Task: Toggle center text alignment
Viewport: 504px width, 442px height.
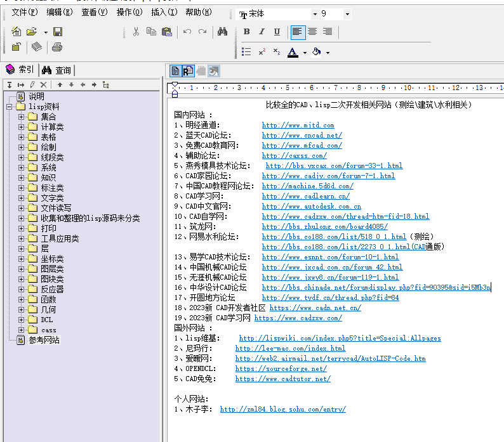Action: pos(312,32)
